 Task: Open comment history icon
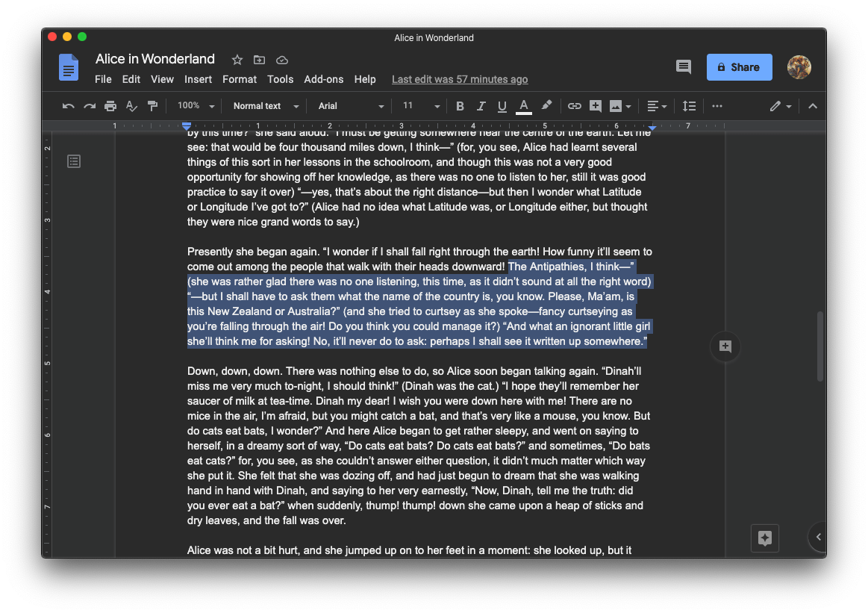click(x=684, y=67)
